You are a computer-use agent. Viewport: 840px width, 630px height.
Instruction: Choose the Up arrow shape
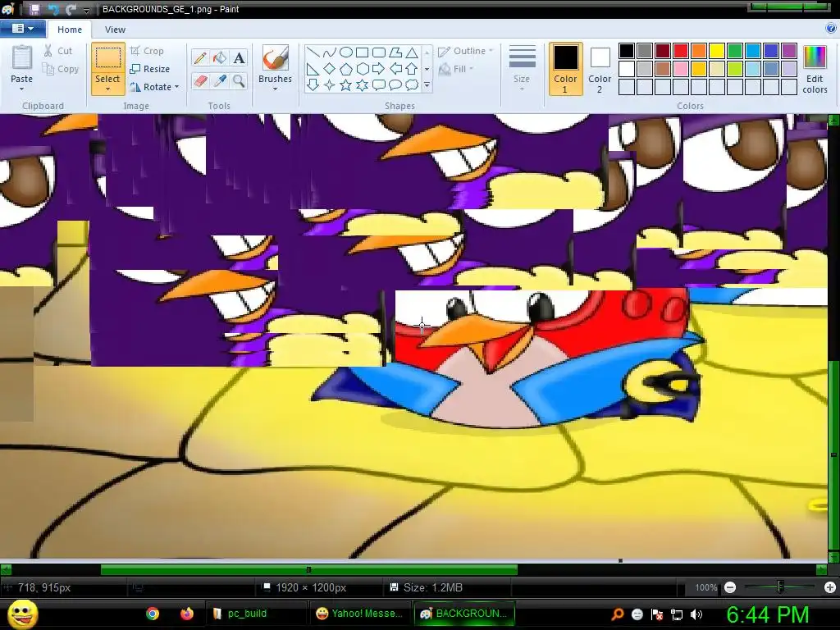coord(412,69)
